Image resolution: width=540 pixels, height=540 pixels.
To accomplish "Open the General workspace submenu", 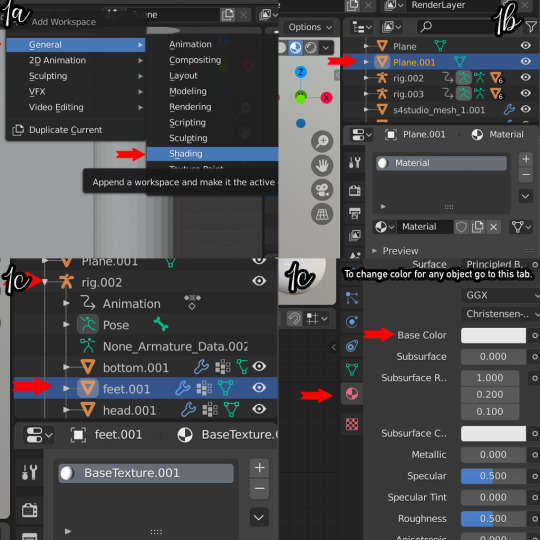I will 75,45.
